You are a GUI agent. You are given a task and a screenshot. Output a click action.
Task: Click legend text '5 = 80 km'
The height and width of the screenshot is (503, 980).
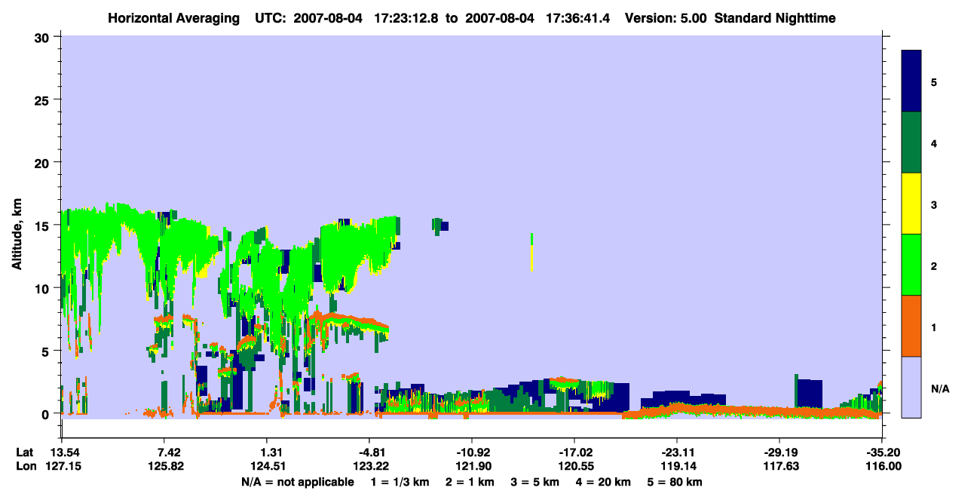pos(675,482)
